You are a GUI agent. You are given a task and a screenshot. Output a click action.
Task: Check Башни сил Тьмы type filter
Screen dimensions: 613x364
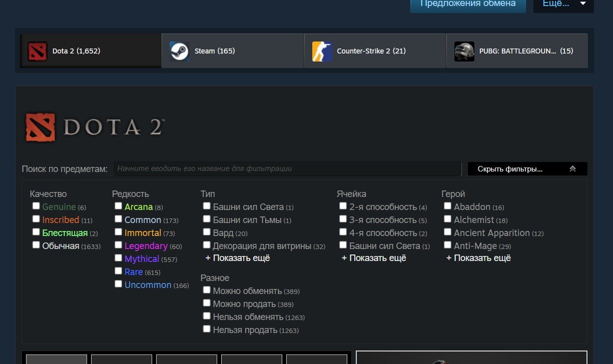tap(207, 219)
